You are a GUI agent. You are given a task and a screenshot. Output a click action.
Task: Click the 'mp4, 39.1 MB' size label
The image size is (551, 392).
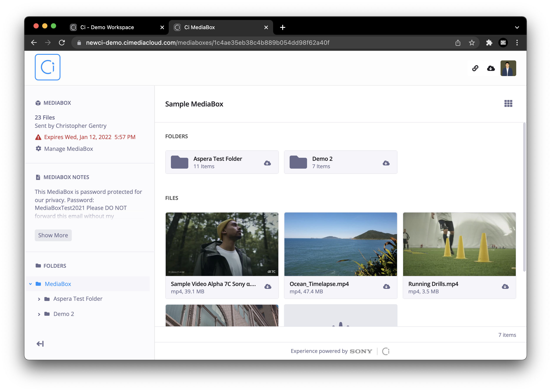187,291
